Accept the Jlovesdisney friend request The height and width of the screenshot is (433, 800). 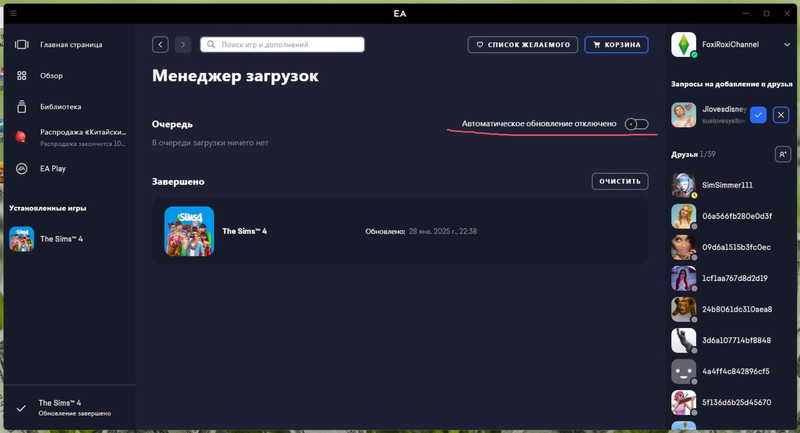click(x=758, y=115)
